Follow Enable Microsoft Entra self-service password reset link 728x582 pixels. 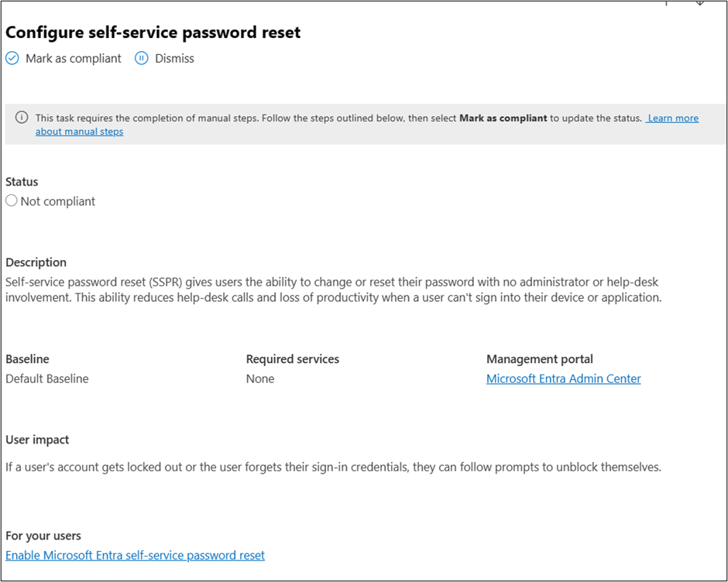(x=135, y=555)
